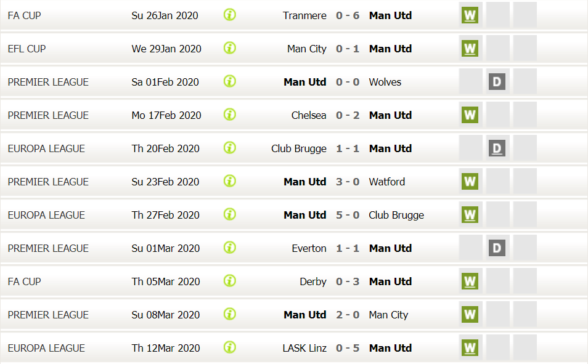
Task: Click the LASK Linz team name
Action: click(304, 348)
